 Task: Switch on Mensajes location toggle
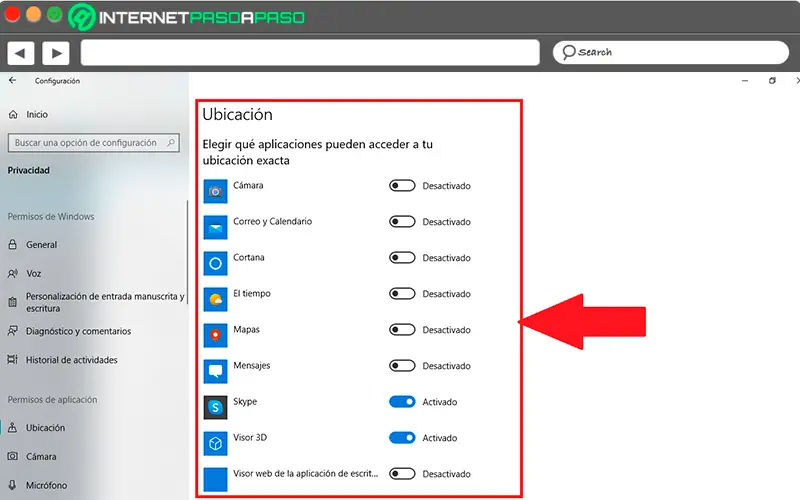[x=402, y=366]
